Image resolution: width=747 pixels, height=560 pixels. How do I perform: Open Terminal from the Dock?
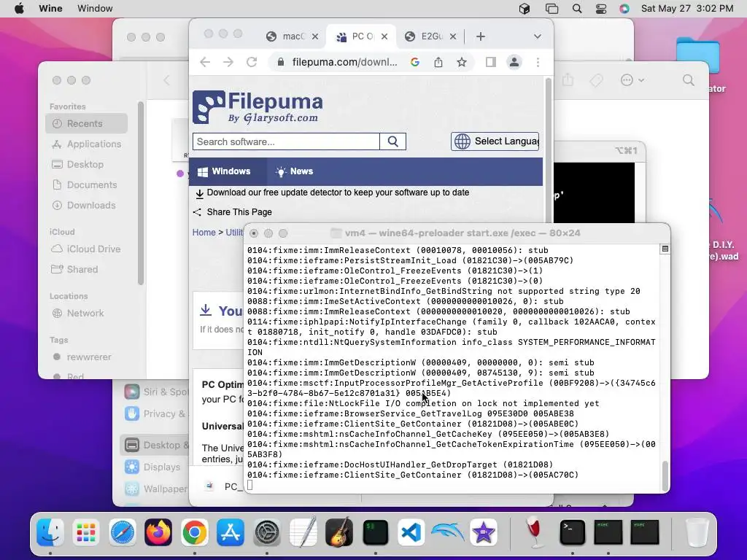click(x=572, y=532)
